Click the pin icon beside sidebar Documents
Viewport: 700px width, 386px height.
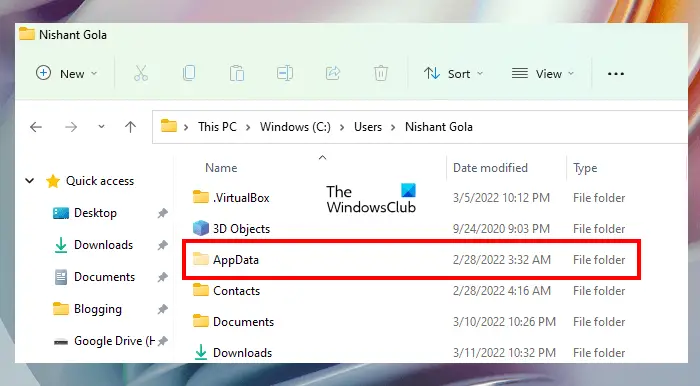pyautogui.click(x=162, y=277)
